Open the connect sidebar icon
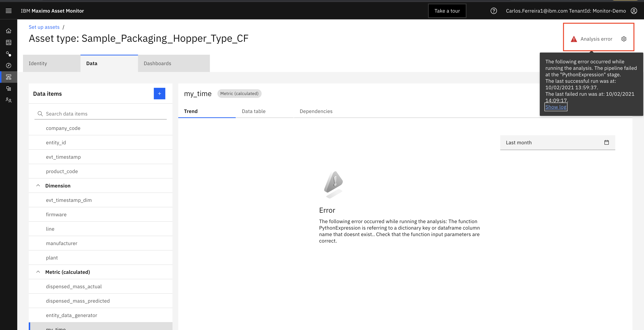 [8, 54]
